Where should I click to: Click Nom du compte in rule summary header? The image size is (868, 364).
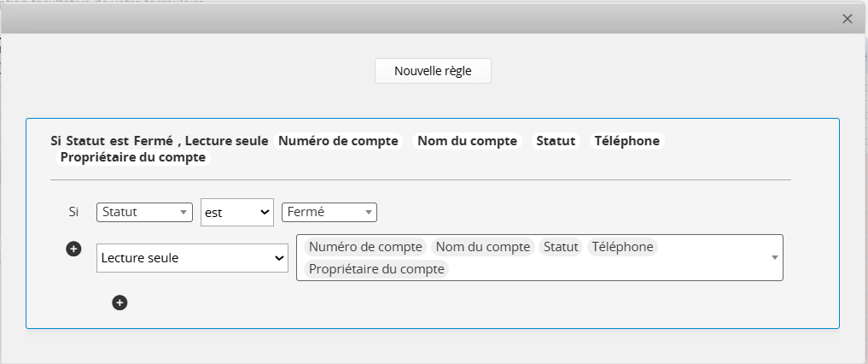[x=467, y=141]
